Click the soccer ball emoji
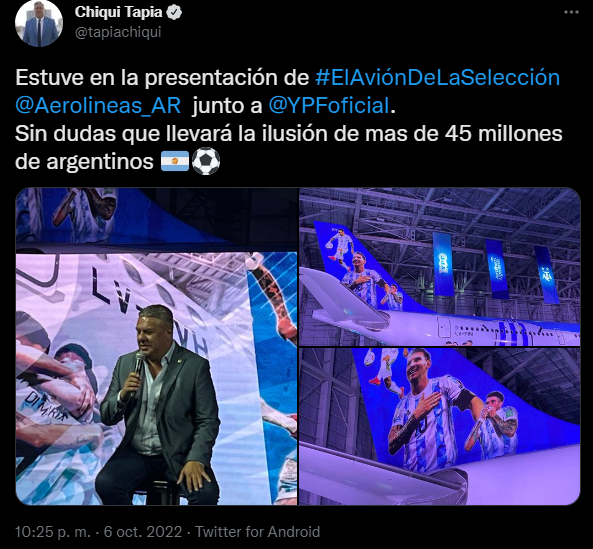Image resolution: width=593 pixels, height=549 pixels. pyautogui.click(x=206, y=161)
